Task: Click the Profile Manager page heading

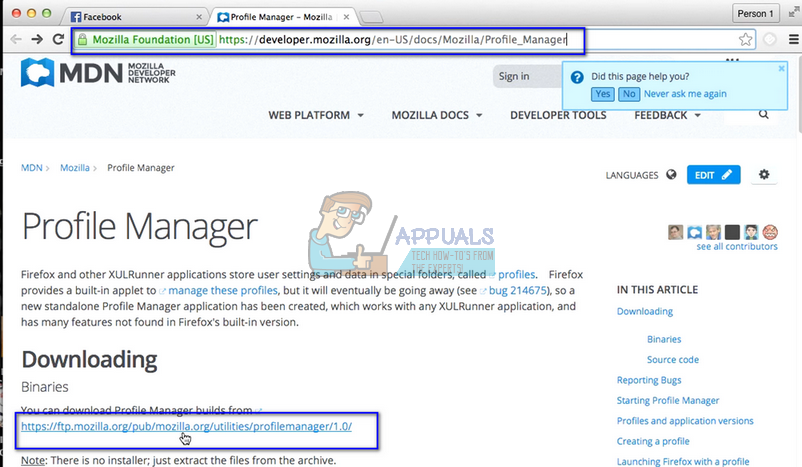Action: (x=139, y=227)
